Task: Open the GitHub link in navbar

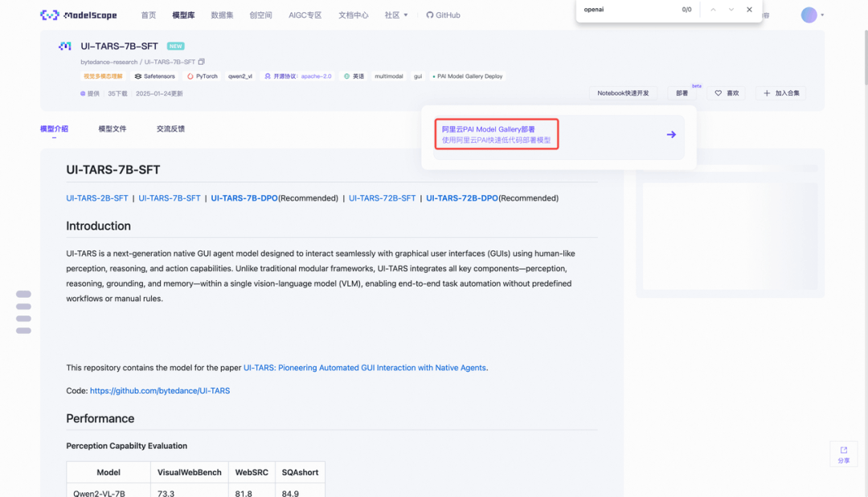Action: click(x=443, y=15)
